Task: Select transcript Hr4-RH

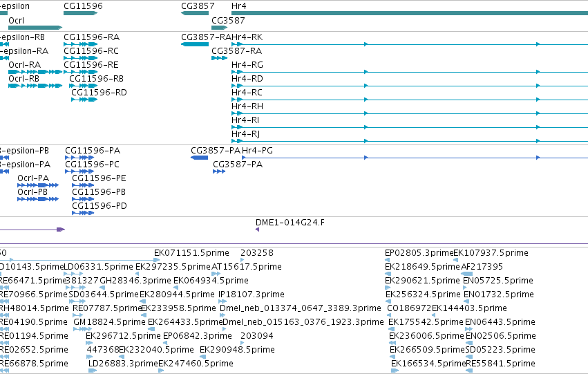Action: (410, 113)
